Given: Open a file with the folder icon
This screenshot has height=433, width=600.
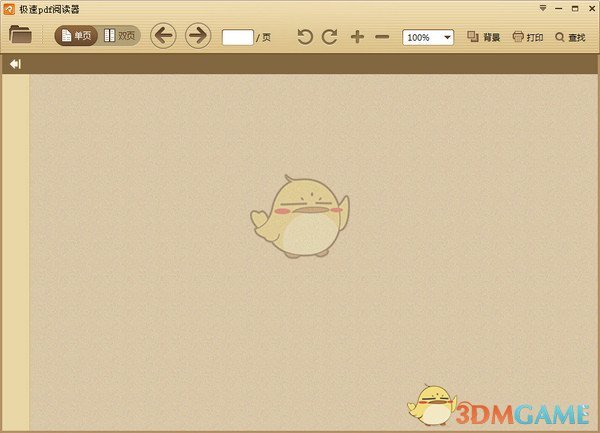Looking at the screenshot, I should click(x=20, y=34).
